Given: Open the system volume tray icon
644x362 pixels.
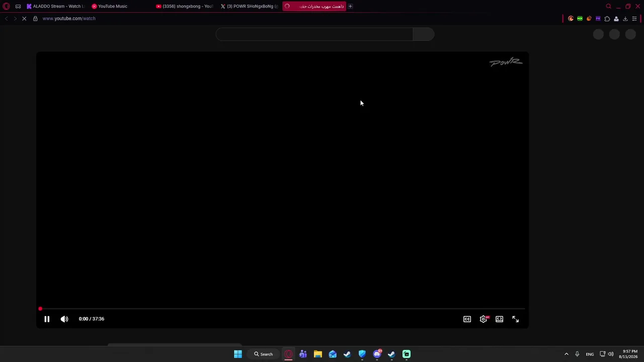Looking at the screenshot, I should 611,354.
